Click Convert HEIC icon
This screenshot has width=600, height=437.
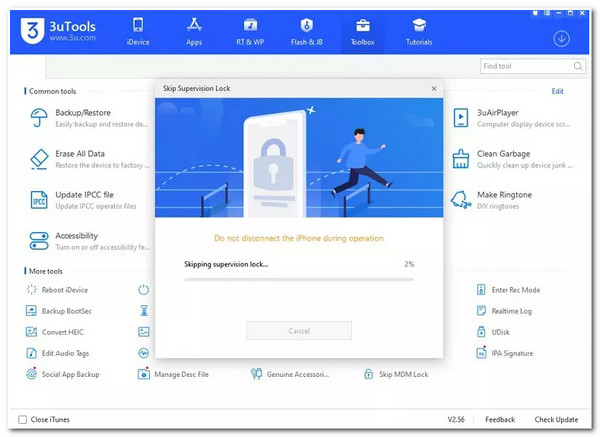pyautogui.click(x=31, y=332)
